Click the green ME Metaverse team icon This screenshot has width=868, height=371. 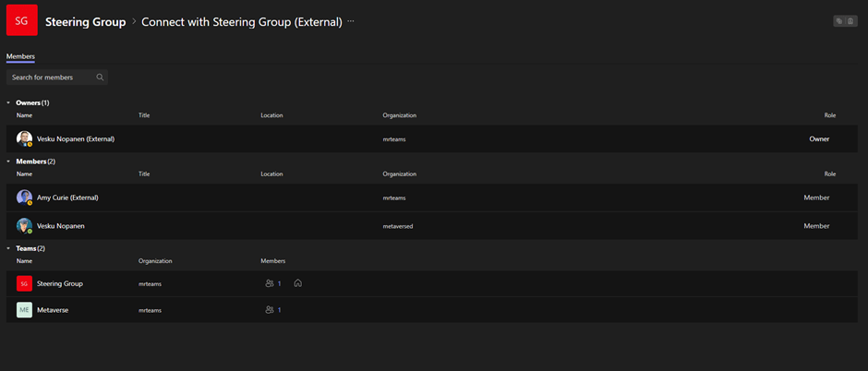point(24,310)
